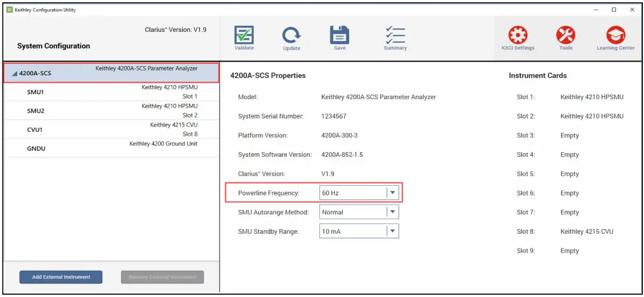
Task: Click the Add External Instrument button
Action: coord(61,277)
